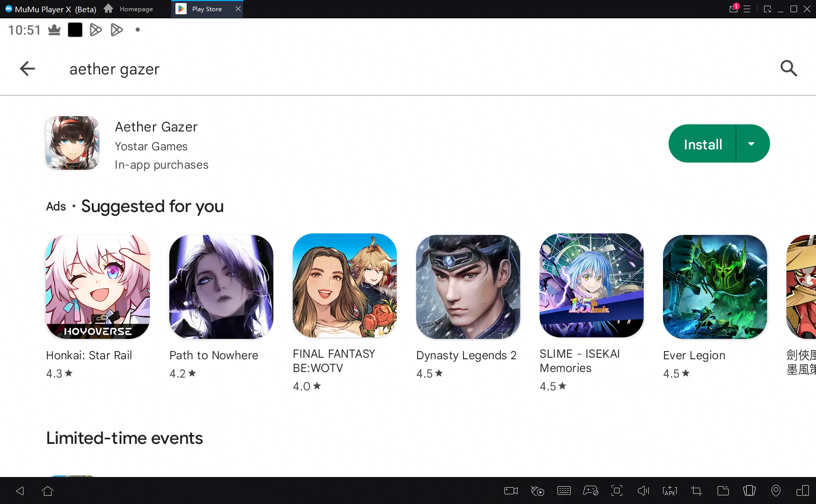This screenshot has height=504, width=816.
Task: Open SLIME - ISEKAI Memories thumbnail
Action: pos(592,286)
